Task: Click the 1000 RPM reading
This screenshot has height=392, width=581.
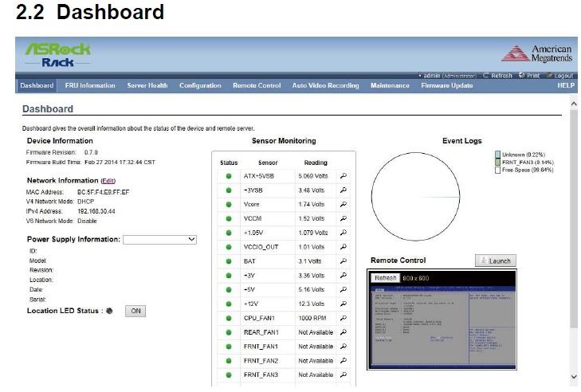Action: 312,318
